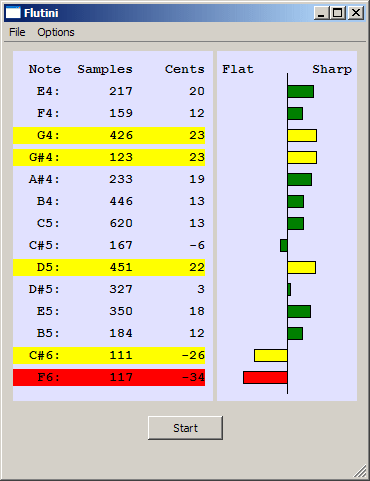Maximize the Flutini window
Image resolution: width=370 pixels, height=481 pixels.
338,13
